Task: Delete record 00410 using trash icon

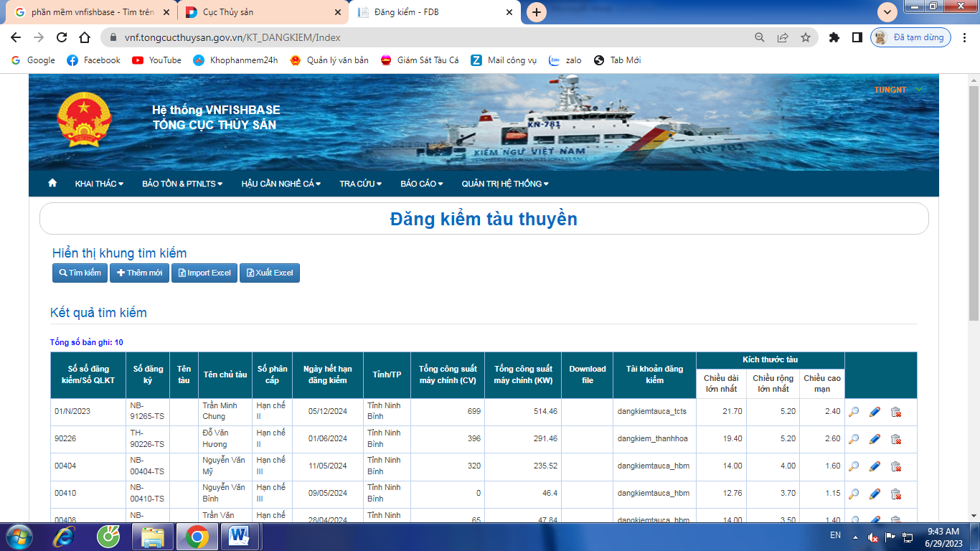Action: tap(895, 494)
